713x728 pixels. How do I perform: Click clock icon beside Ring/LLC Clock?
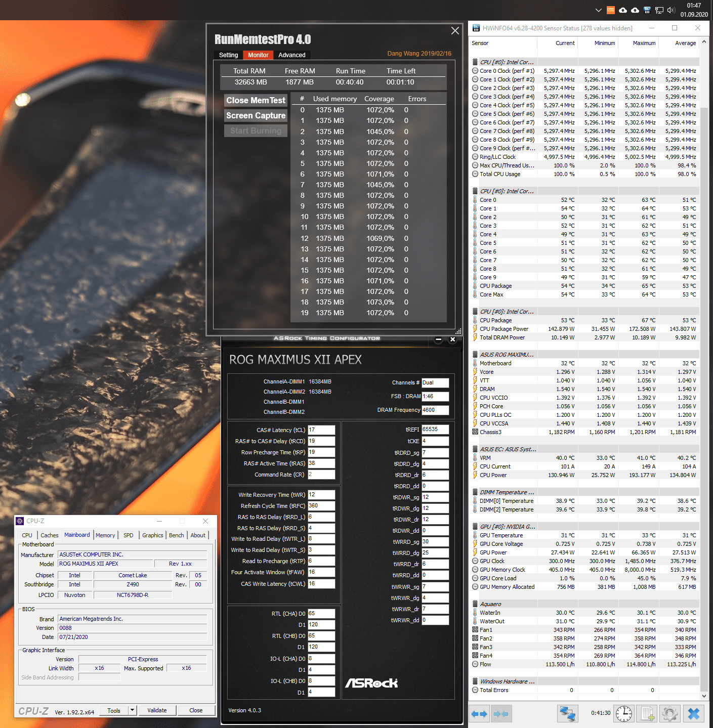[x=475, y=157]
